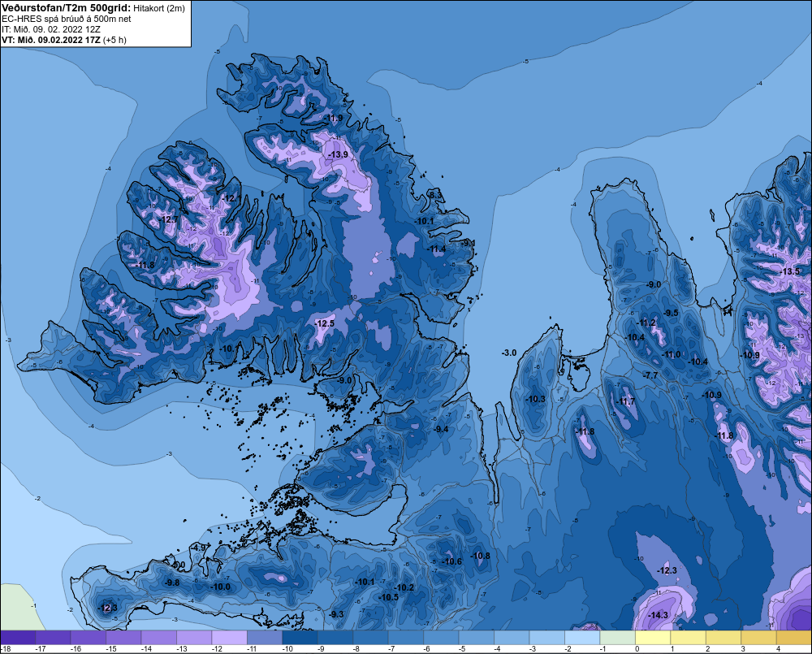
Task: Click the -10.6 temperature value on the map
Action: 452,561
